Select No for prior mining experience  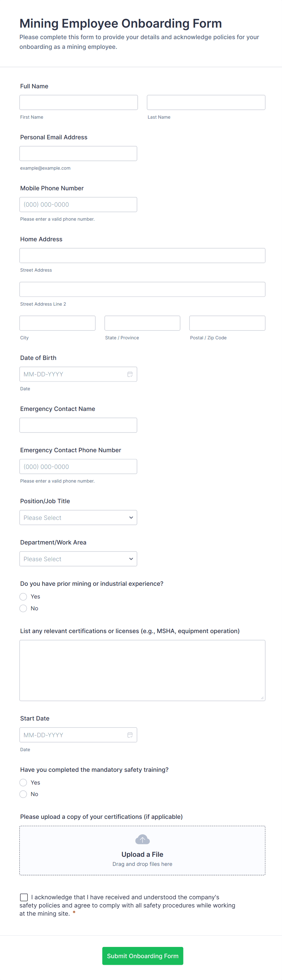pyautogui.click(x=23, y=608)
